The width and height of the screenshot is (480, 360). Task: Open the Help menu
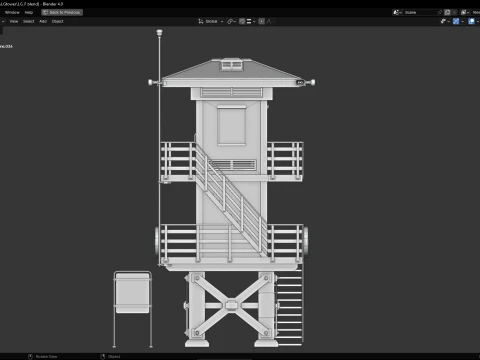pos(29,12)
